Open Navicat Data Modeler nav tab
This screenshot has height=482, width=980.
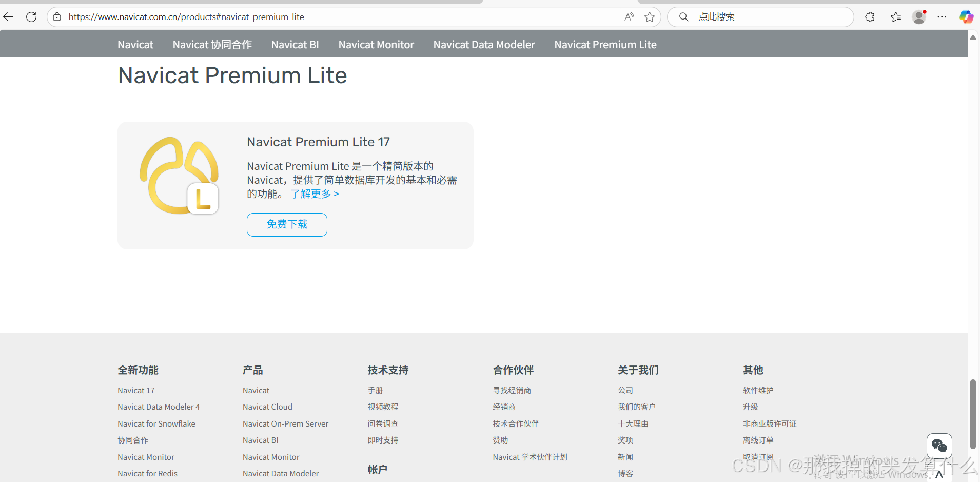coord(484,45)
